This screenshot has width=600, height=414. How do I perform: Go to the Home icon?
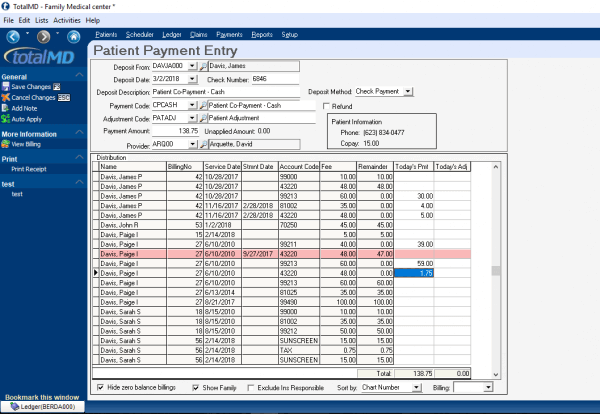coord(74,37)
